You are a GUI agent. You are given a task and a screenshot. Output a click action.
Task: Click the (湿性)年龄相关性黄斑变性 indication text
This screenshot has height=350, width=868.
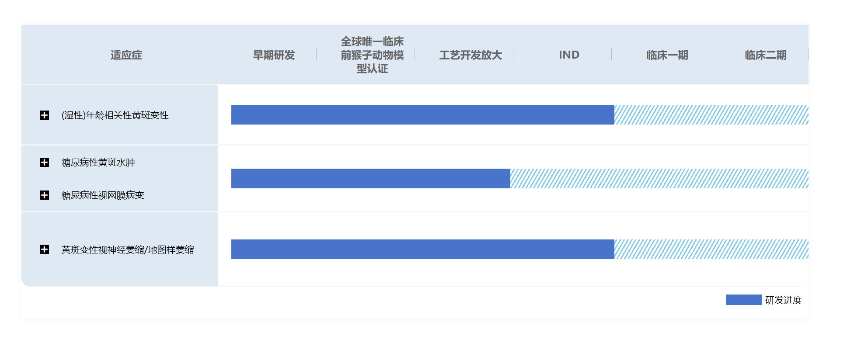coord(115,115)
